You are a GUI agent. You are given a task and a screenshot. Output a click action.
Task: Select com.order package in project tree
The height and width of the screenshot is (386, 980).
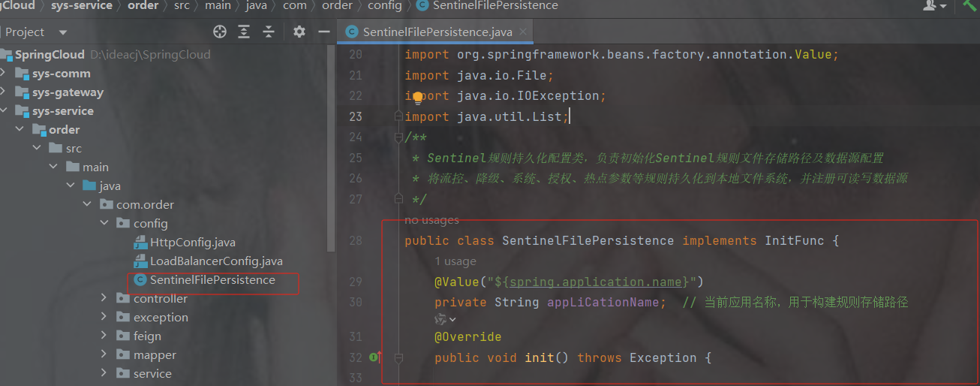click(x=145, y=205)
